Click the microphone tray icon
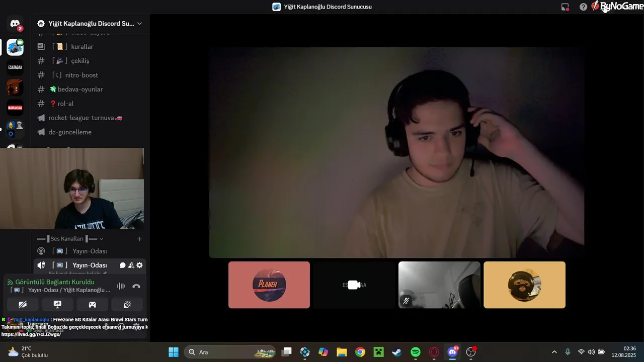Image resolution: width=644 pixels, height=362 pixels. click(568, 352)
